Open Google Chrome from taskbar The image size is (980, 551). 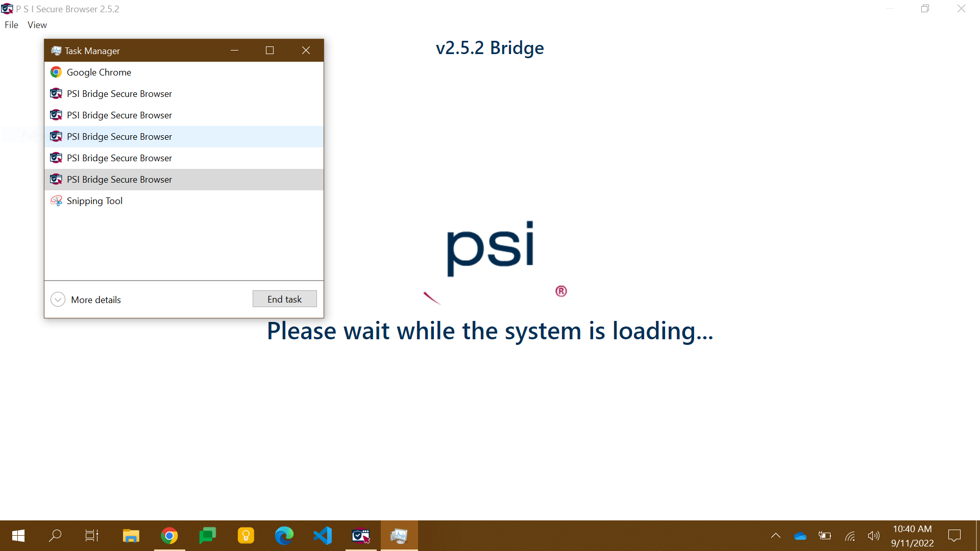click(169, 536)
